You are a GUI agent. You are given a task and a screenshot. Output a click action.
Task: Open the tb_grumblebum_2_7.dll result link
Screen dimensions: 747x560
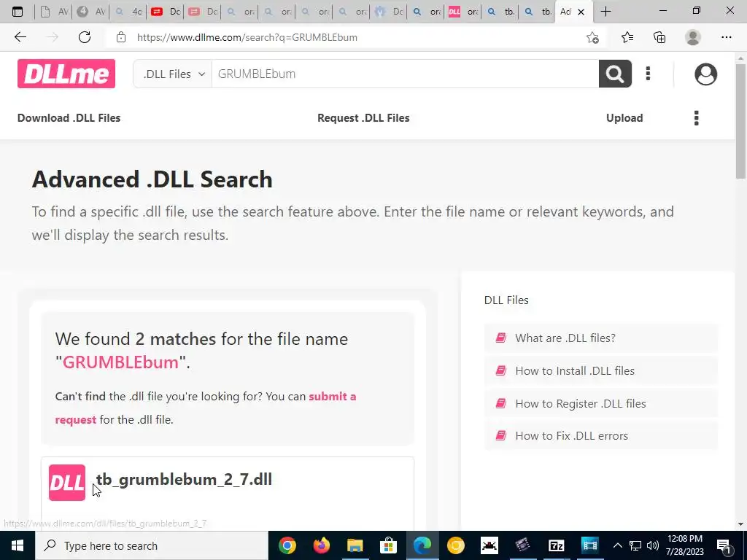[x=184, y=480]
